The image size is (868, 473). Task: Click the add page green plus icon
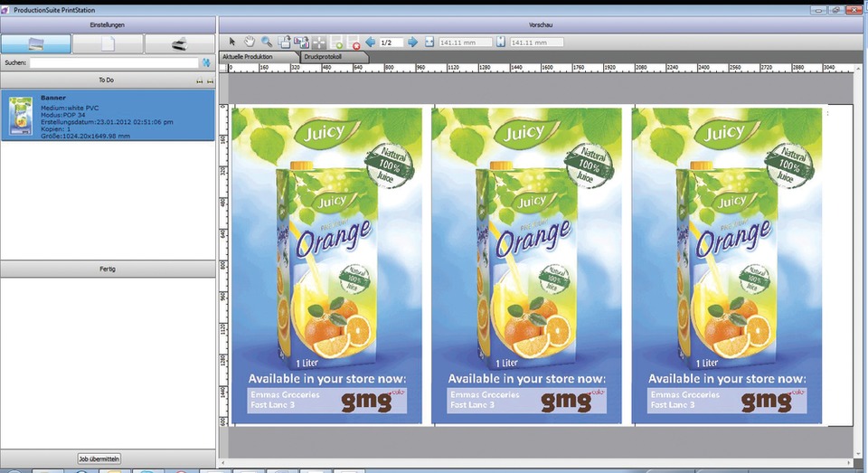point(336,43)
